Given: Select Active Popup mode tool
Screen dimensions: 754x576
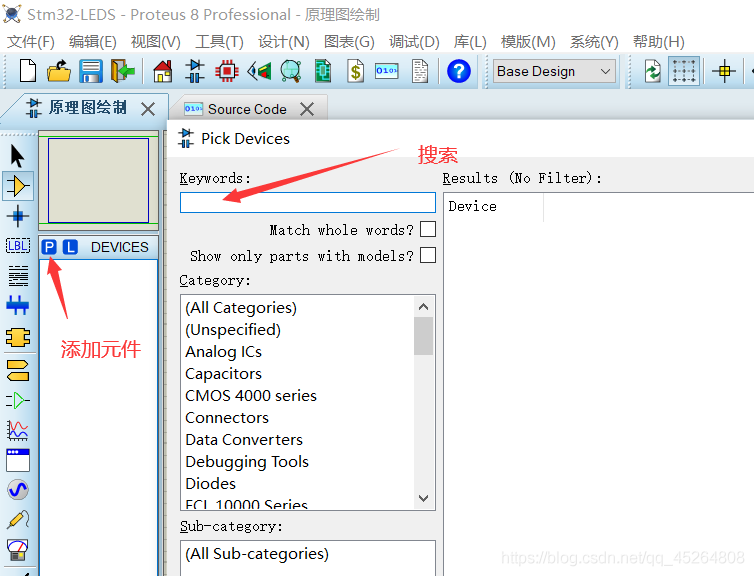Looking at the screenshot, I should (18, 461).
